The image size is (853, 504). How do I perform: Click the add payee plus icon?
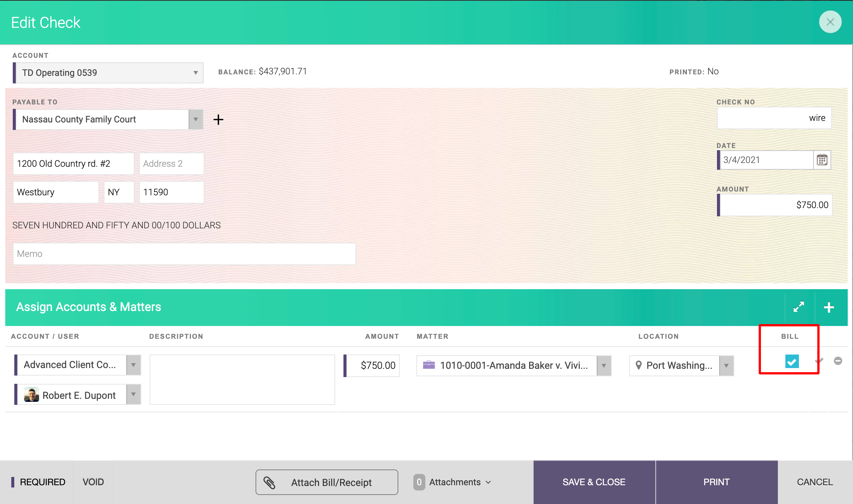(218, 119)
